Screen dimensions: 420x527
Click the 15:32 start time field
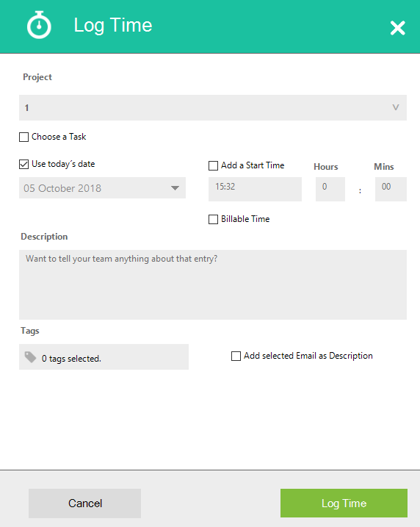pos(255,189)
